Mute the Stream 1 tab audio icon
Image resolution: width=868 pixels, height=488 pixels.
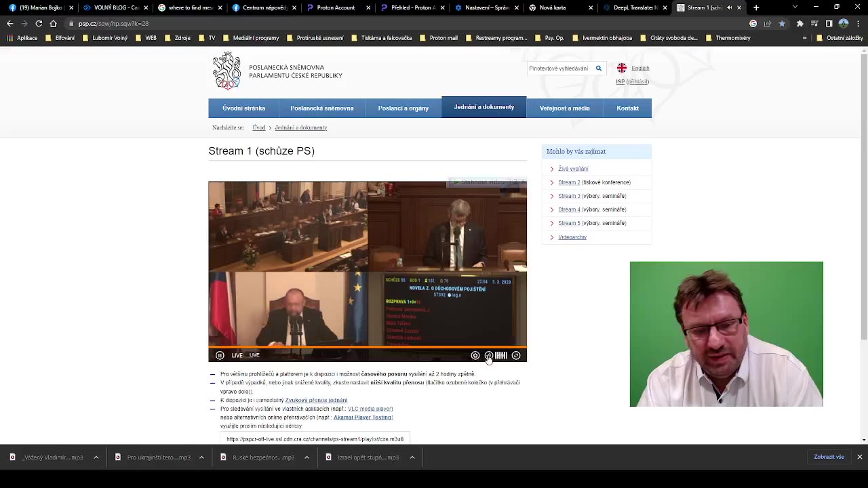click(729, 7)
